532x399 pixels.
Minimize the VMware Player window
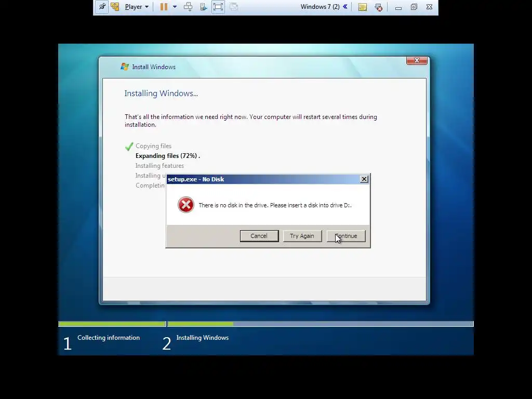tap(398, 7)
